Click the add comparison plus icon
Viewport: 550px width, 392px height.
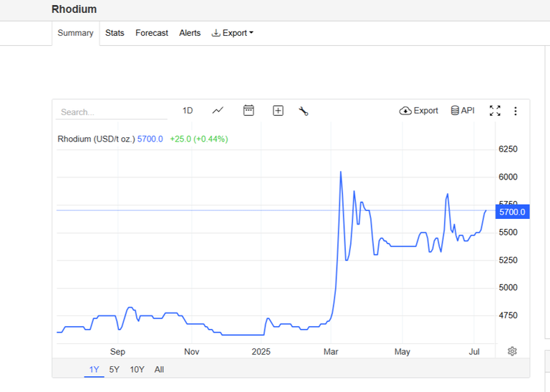pyautogui.click(x=278, y=111)
